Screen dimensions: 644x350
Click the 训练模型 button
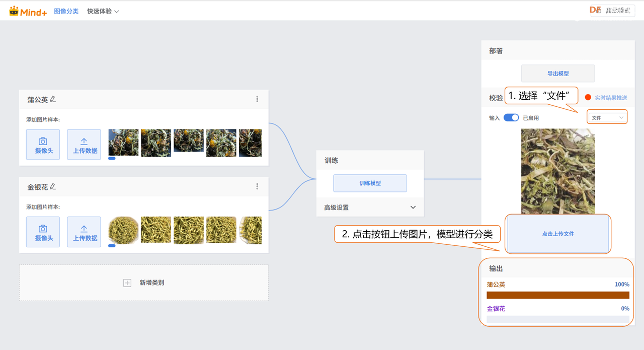(370, 183)
